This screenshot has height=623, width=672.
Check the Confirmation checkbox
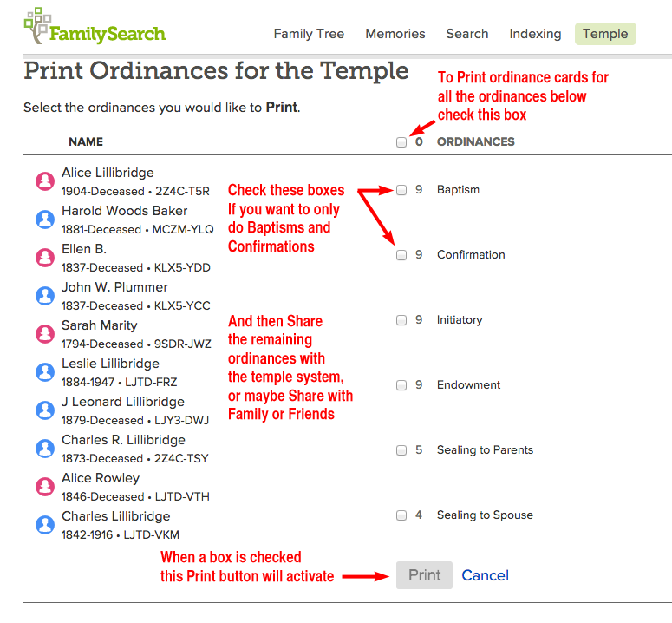[401, 255]
